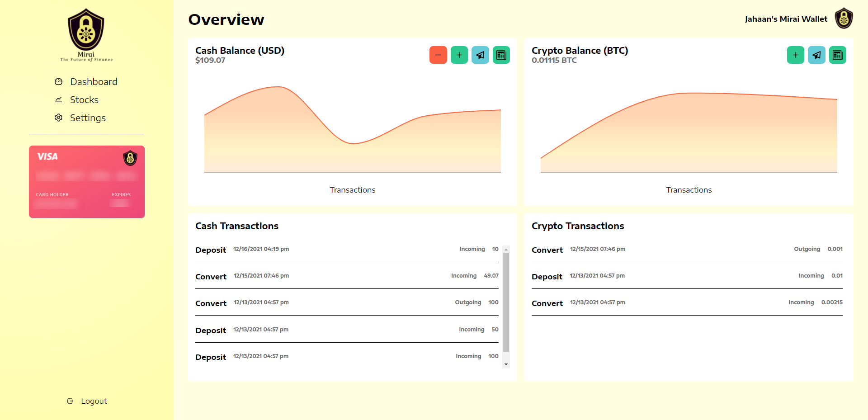
Task: Click the Logout icon
Action: [x=70, y=401]
